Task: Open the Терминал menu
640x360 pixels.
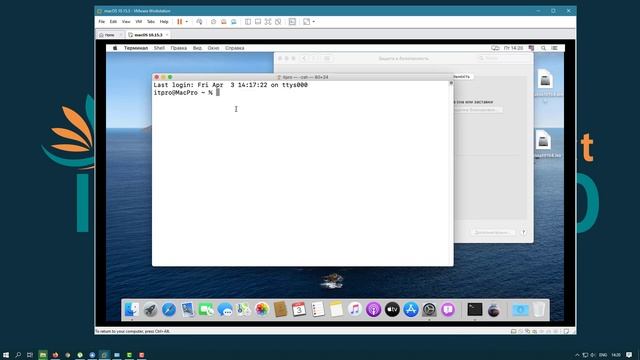Action: coord(136,48)
